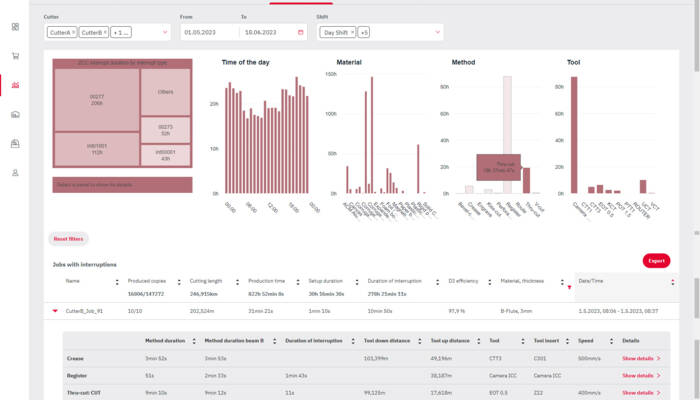Click the red Export button
This screenshot has width=700, height=400.
pos(656,261)
